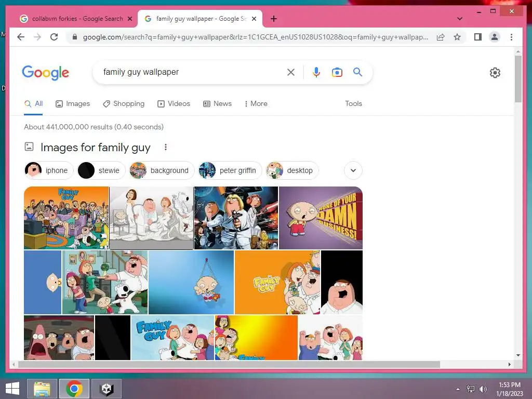The height and width of the screenshot is (399, 532).
Task: Open taskbar clock showing 1:53 PM
Action: tap(510, 389)
